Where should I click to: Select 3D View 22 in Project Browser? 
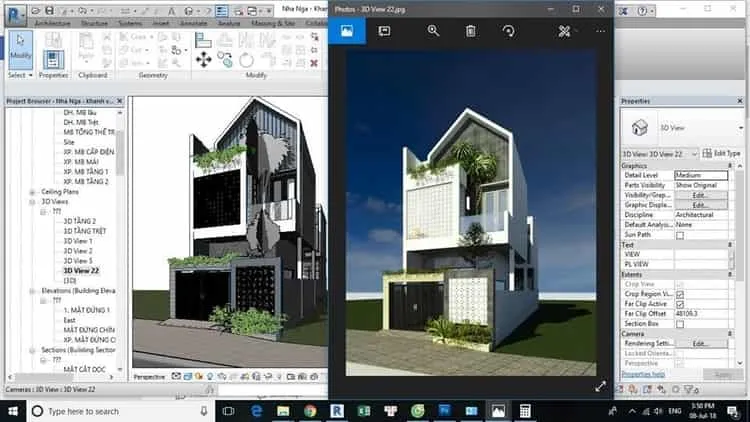(81, 270)
